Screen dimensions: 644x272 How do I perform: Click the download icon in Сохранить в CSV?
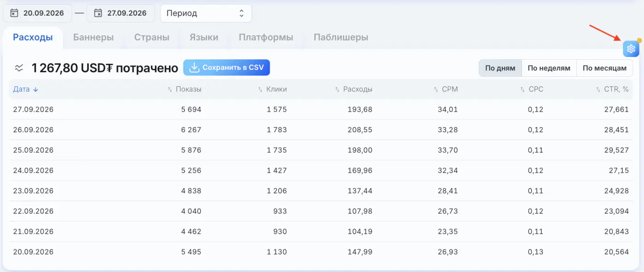pyautogui.click(x=195, y=68)
